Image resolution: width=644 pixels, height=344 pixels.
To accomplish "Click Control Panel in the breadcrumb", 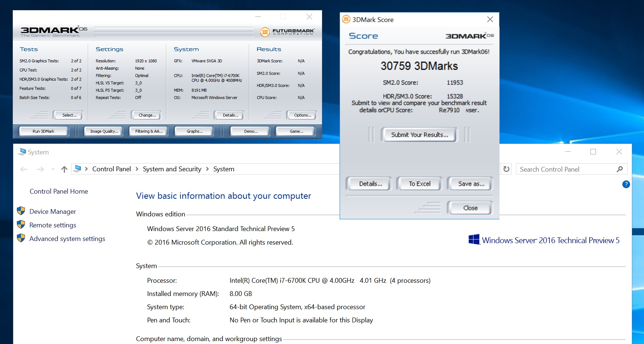I will [x=111, y=169].
